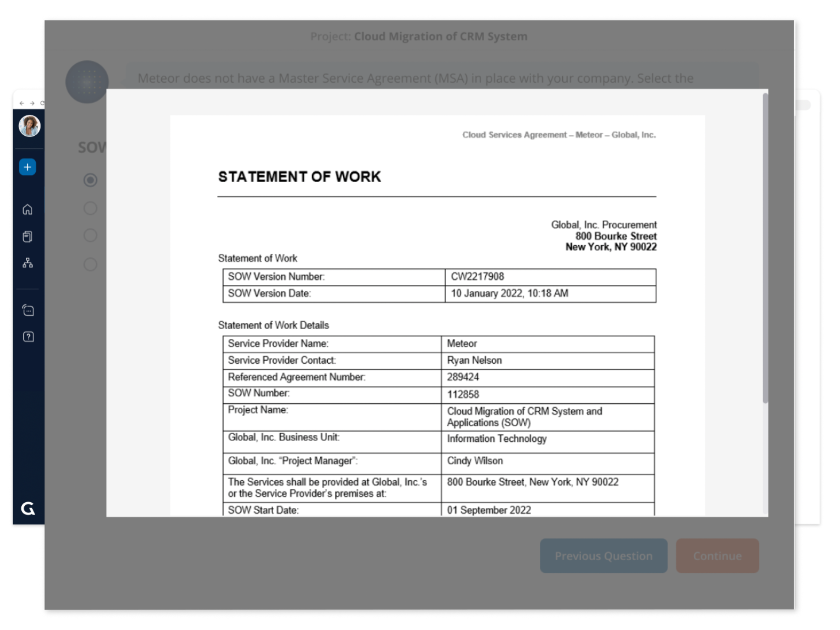Click the document viewer vertical scrollbar
Image resolution: width=840 pixels, height=630 pixels.
(765, 248)
